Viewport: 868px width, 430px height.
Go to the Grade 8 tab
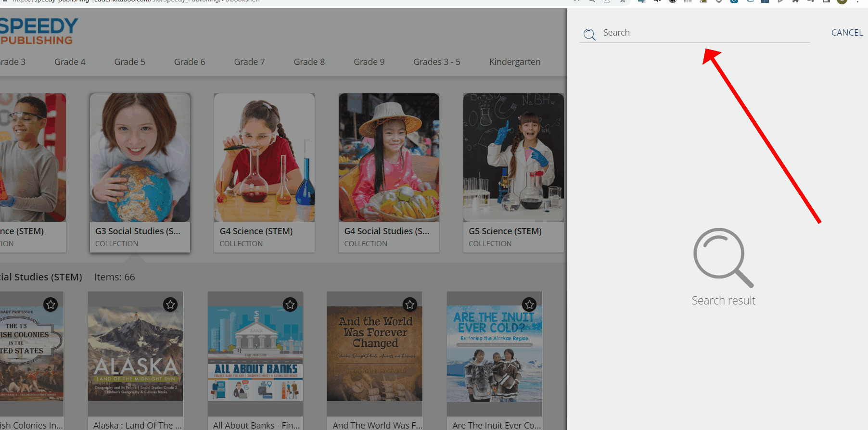pyautogui.click(x=309, y=62)
